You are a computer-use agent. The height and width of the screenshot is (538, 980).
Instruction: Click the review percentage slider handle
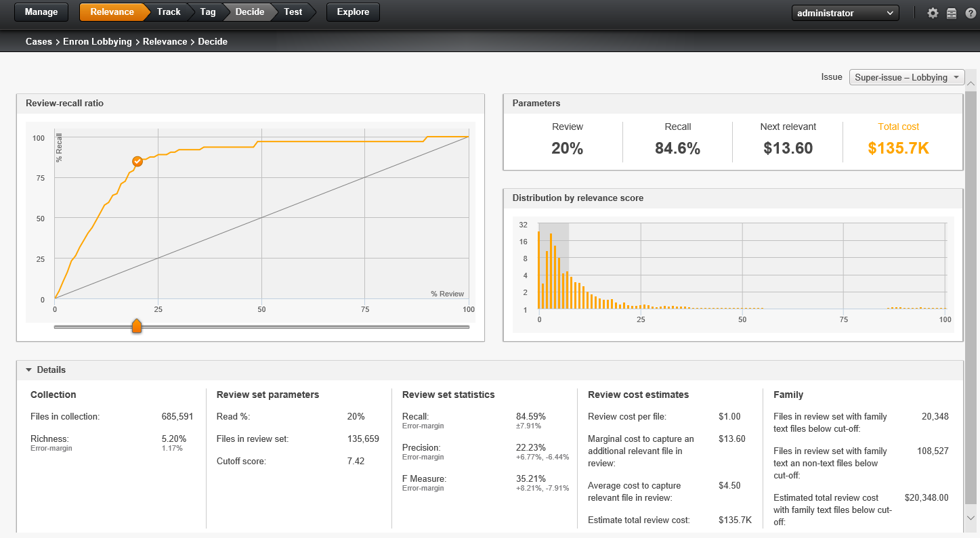pos(137,326)
